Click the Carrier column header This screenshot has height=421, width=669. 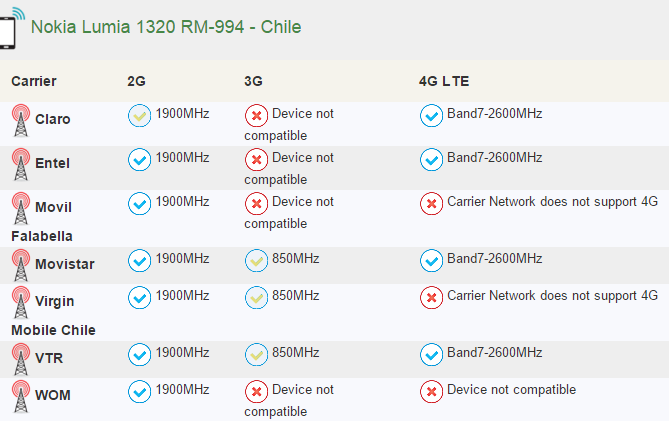click(34, 80)
